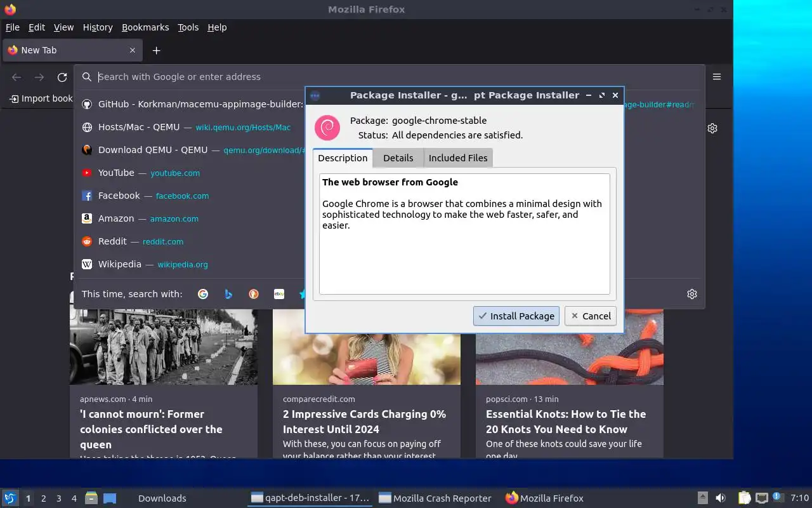Open clipboard manager tray icon
This screenshot has width=812, height=508.
[745, 498]
